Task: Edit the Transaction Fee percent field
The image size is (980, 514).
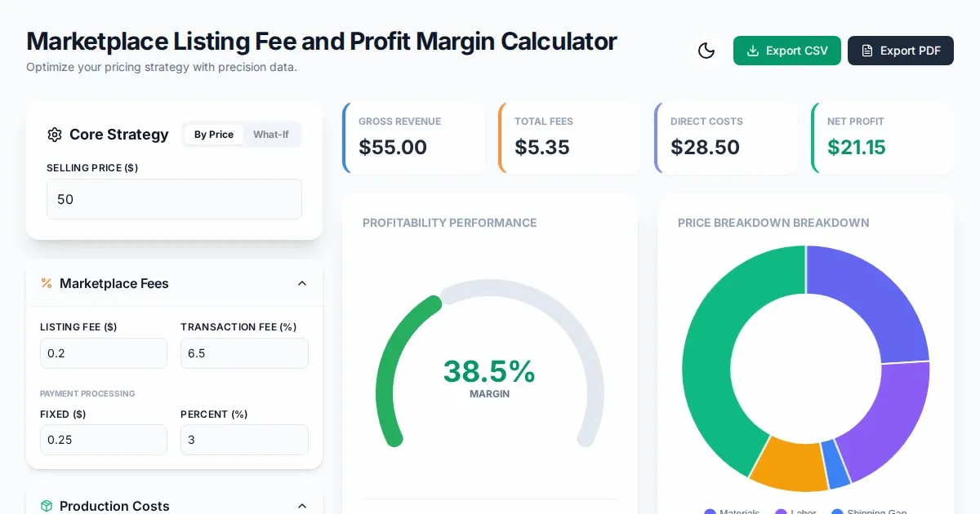Action: 244,353
